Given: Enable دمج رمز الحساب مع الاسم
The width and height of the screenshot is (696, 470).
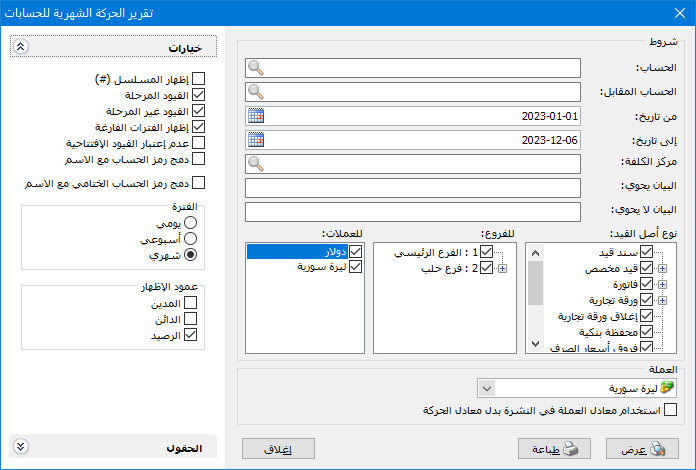Looking at the screenshot, I should point(198,158).
